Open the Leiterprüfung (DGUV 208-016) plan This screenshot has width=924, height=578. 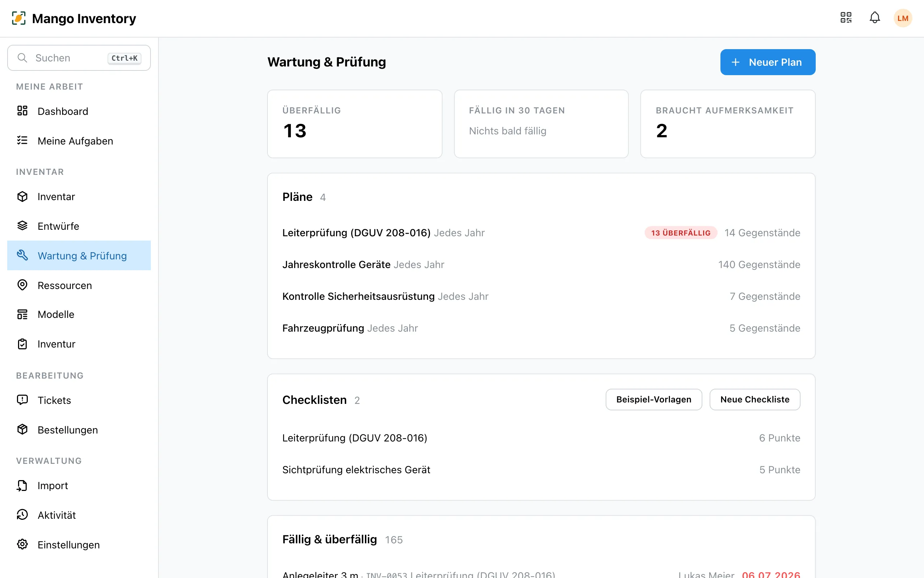541,233
